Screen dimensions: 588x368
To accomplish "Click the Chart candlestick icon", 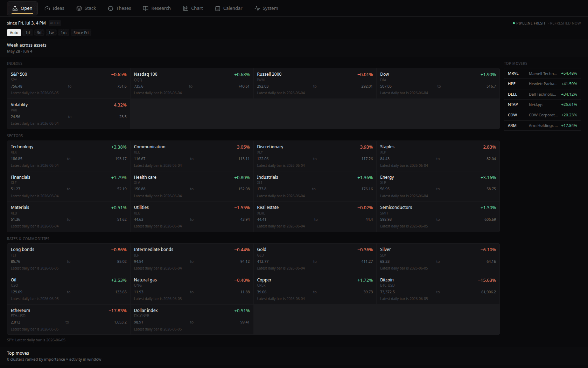I will [185, 8].
